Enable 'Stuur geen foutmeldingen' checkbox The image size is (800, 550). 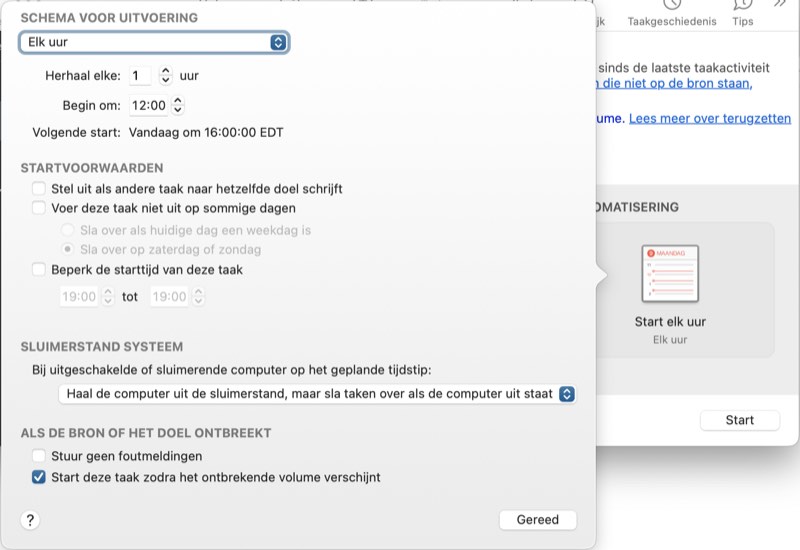click(39, 456)
